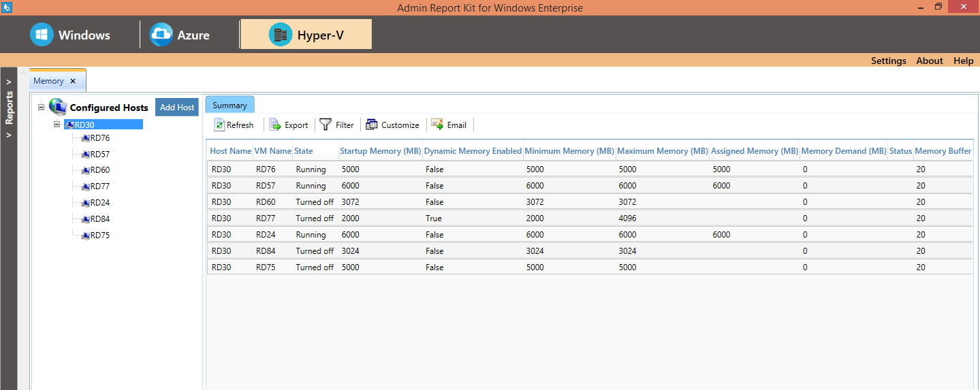Close the Memory tab
Viewport: 980px width, 390px height.
[73, 80]
